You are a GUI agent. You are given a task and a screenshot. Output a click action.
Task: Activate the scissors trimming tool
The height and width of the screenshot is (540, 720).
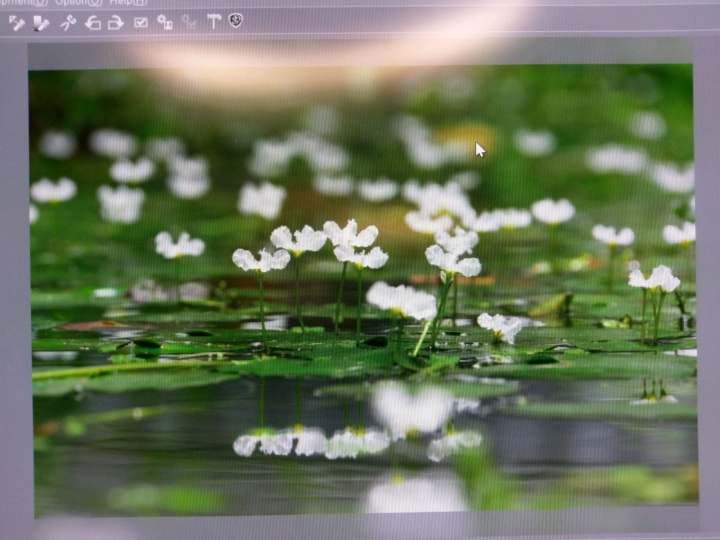68,22
